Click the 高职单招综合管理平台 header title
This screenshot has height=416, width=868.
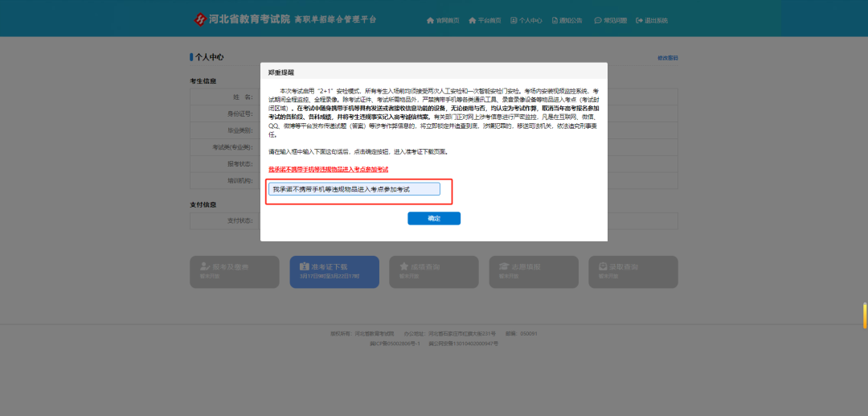click(335, 19)
